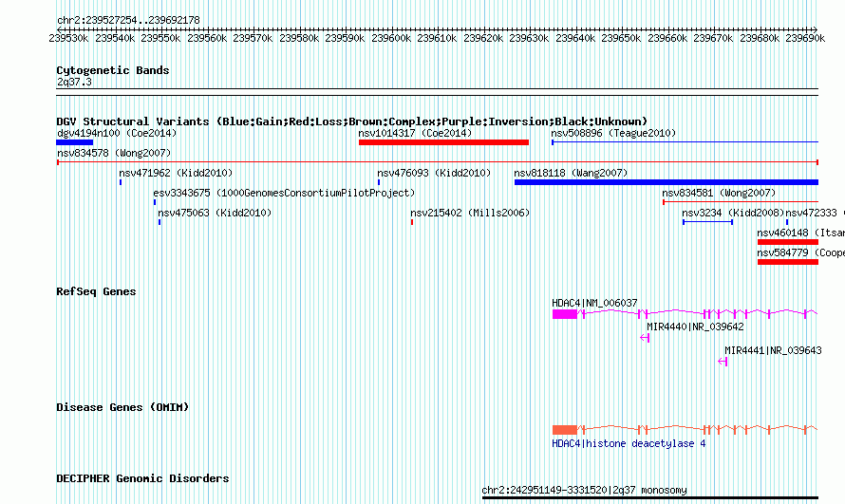Click the MIR4440 magenta arrow glyph
This screenshot has height=504, width=845.
pos(645,338)
